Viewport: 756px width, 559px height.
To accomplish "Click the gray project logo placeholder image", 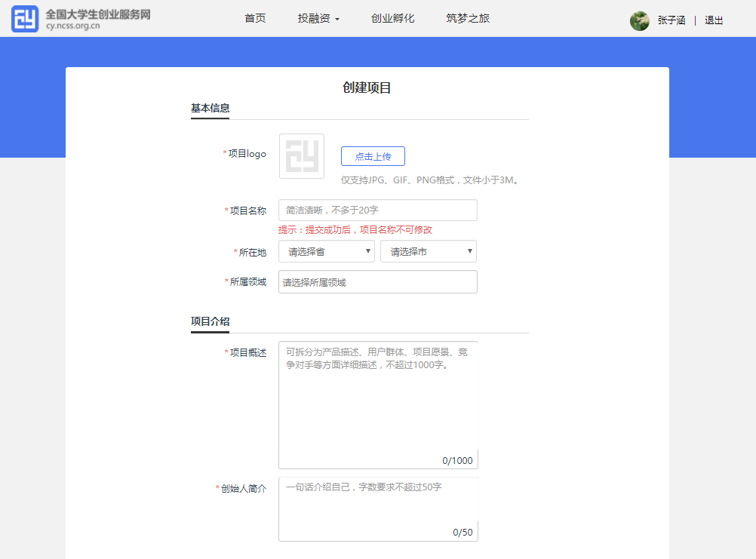I will click(302, 156).
